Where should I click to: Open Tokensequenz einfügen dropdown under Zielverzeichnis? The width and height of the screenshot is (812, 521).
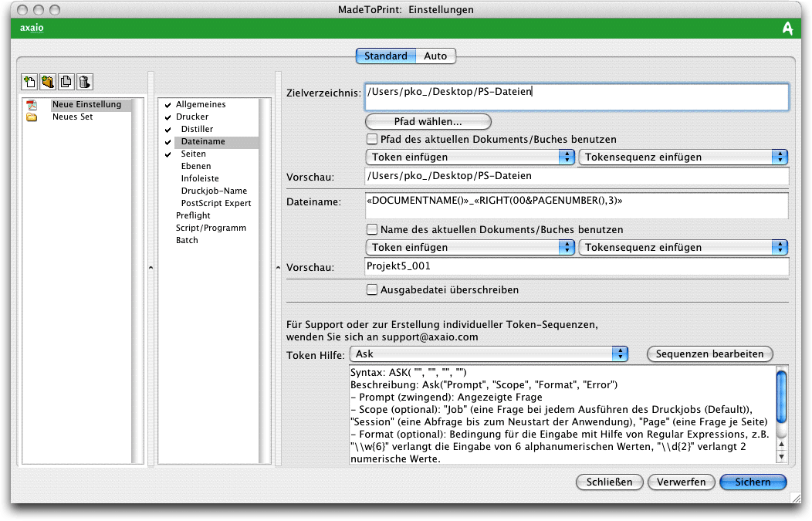[683, 157]
